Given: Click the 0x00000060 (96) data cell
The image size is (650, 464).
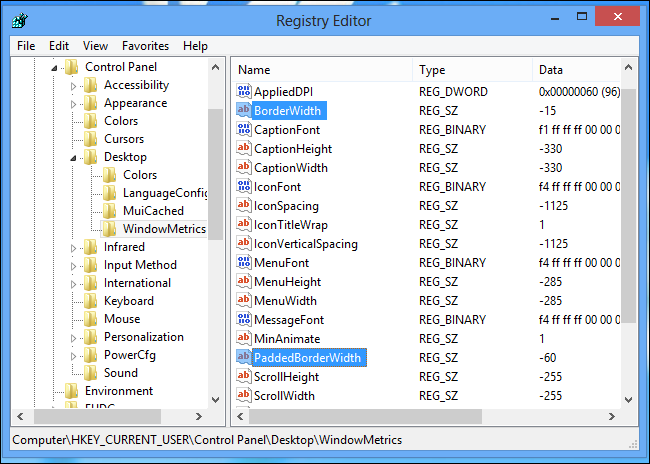Looking at the screenshot, I should tap(579, 91).
